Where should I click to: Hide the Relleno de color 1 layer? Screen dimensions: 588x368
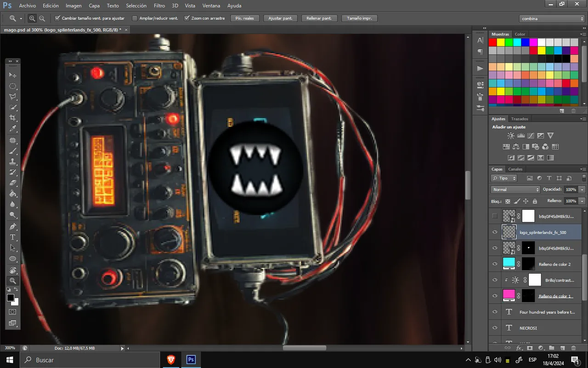(495, 296)
